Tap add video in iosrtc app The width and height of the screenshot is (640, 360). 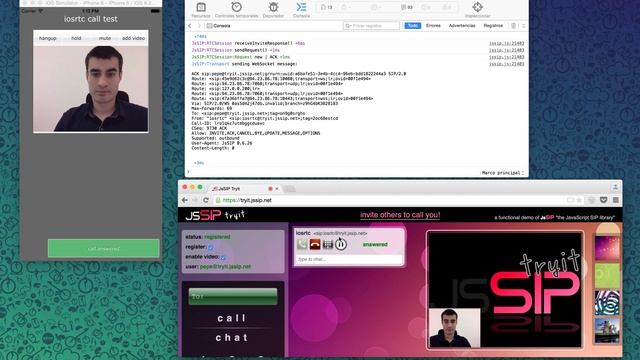point(133,38)
